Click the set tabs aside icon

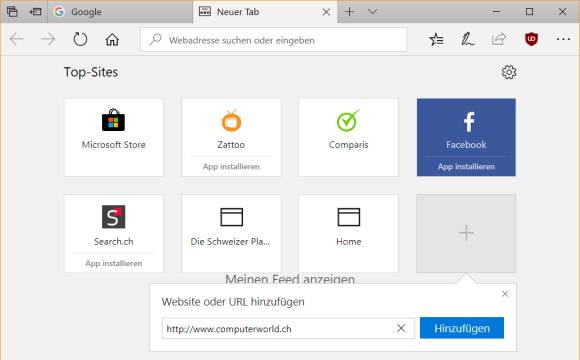pos(36,12)
